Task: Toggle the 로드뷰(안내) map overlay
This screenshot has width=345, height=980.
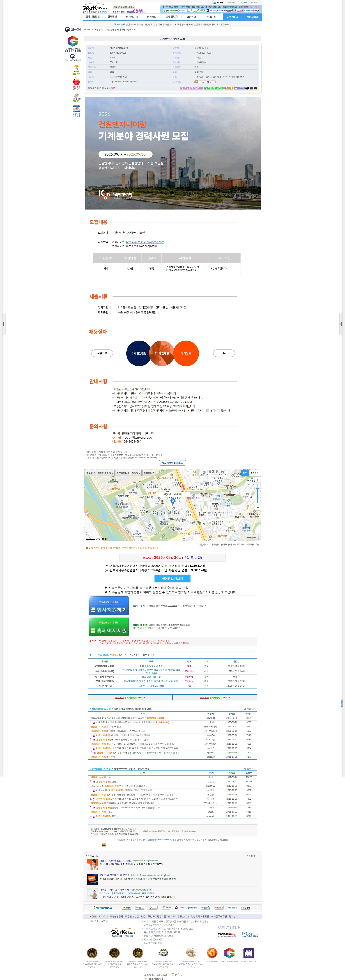Action: pos(123,473)
